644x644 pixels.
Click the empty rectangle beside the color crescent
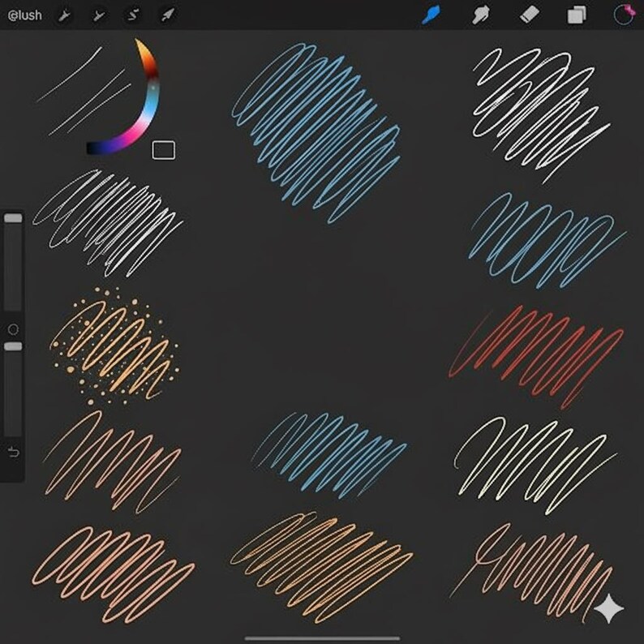click(164, 150)
